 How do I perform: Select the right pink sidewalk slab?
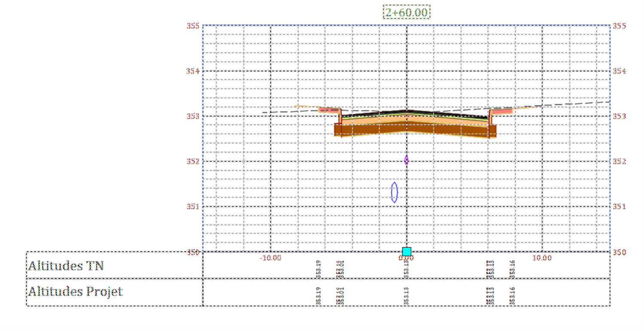click(502, 111)
